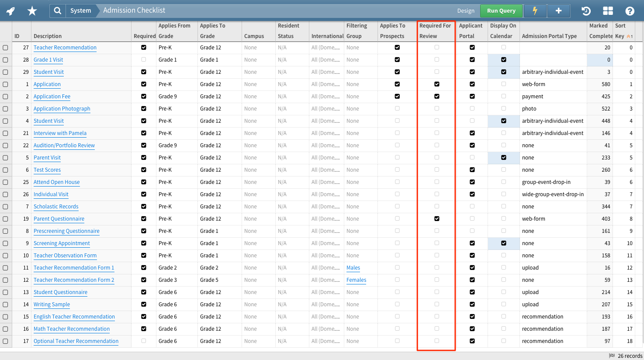The height and width of the screenshot is (360, 644).
Task: Toggle Applicant Portal for Test Scores row
Action: tap(472, 170)
